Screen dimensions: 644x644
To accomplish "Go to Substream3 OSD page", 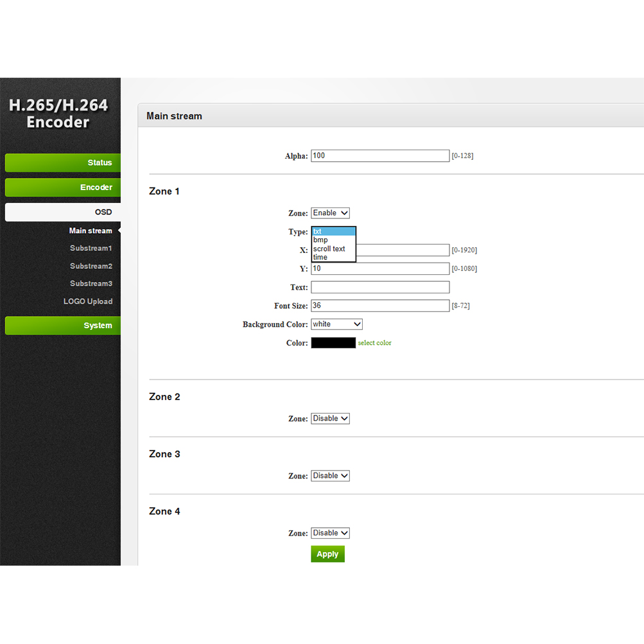I will [x=91, y=283].
